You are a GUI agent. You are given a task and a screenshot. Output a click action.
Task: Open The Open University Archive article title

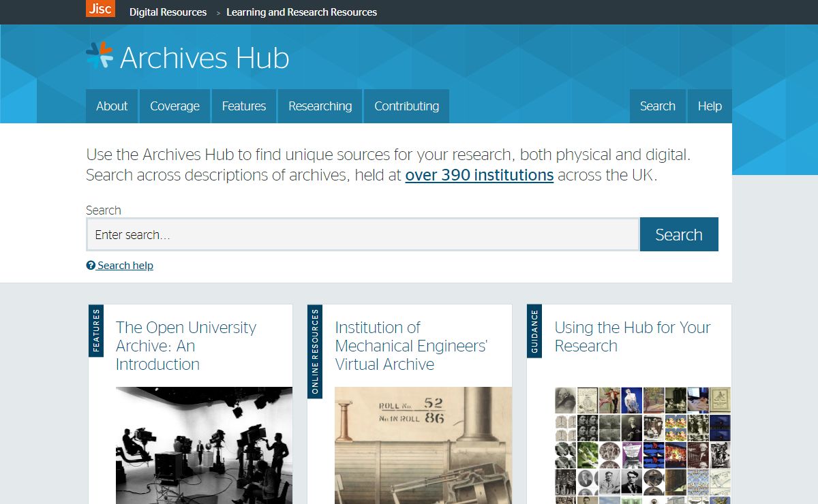[186, 346]
